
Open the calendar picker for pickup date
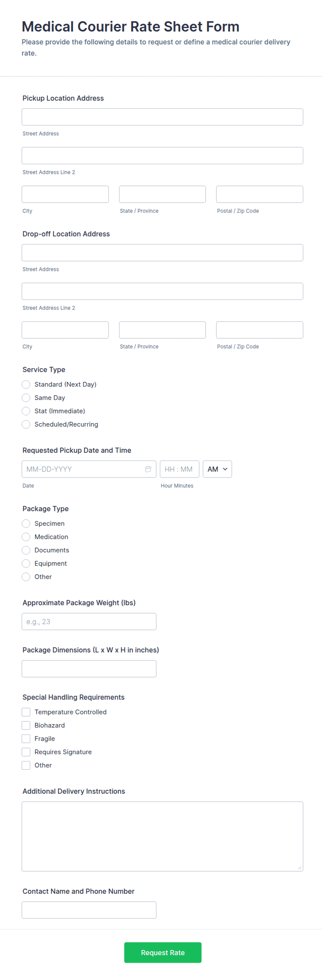click(149, 469)
